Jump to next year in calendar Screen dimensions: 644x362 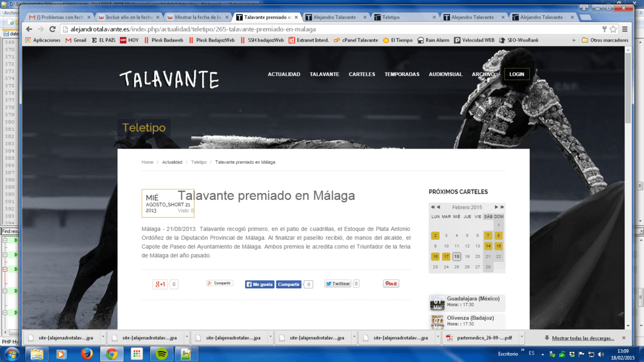click(502, 207)
